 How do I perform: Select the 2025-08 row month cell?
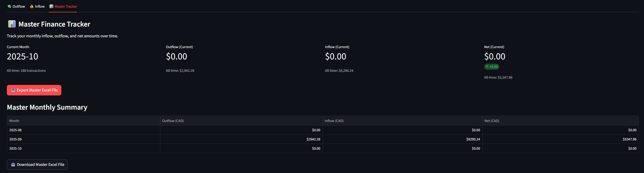(16, 130)
